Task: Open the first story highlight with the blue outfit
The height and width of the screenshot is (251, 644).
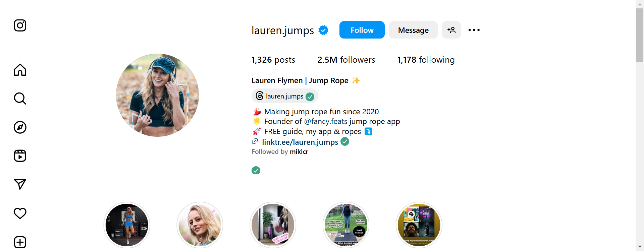Action: click(127, 225)
